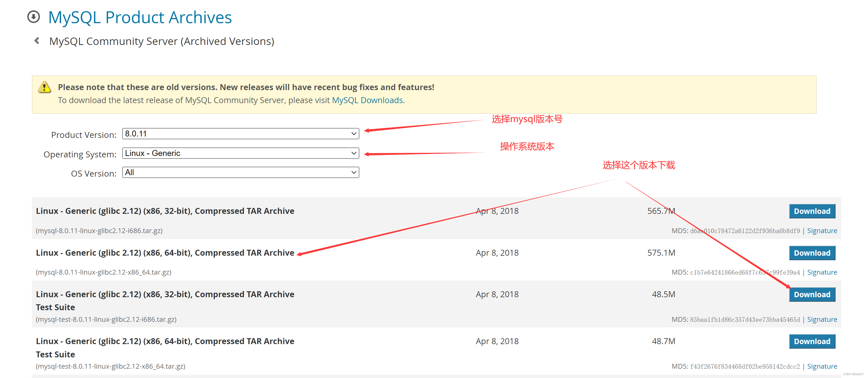
Task: Click MD5 hash 85baa1fb1d86c357d43ee73bba45465d
Action: (745, 320)
